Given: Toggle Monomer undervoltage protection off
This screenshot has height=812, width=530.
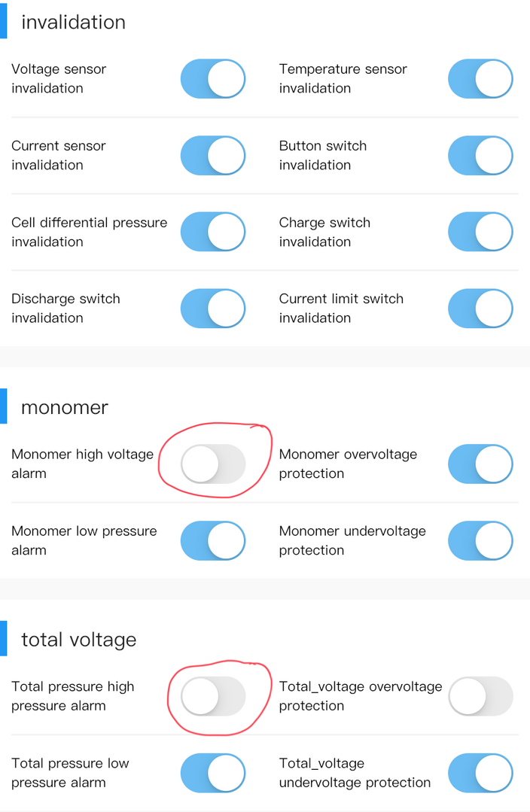Looking at the screenshot, I should 480,540.
